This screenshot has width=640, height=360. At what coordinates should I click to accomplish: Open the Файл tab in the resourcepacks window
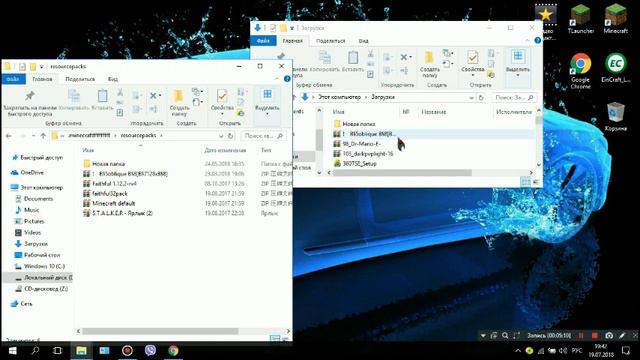click(x=13, y=79)
